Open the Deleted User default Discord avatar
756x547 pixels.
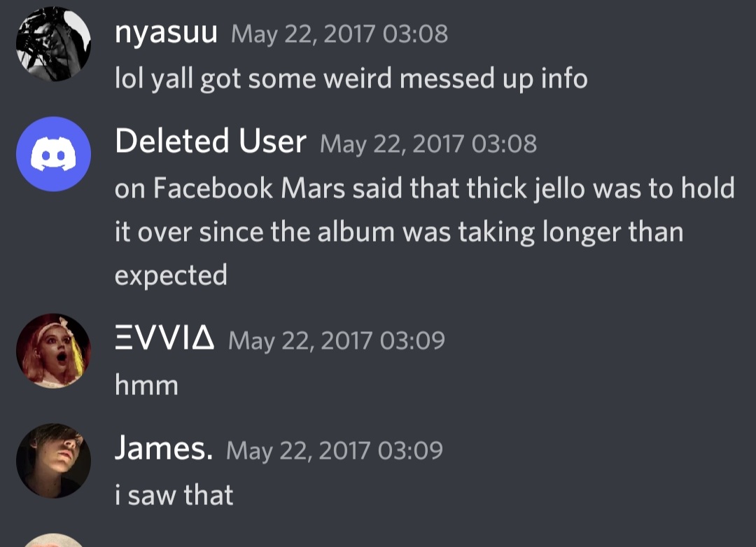tap(53, 154)
